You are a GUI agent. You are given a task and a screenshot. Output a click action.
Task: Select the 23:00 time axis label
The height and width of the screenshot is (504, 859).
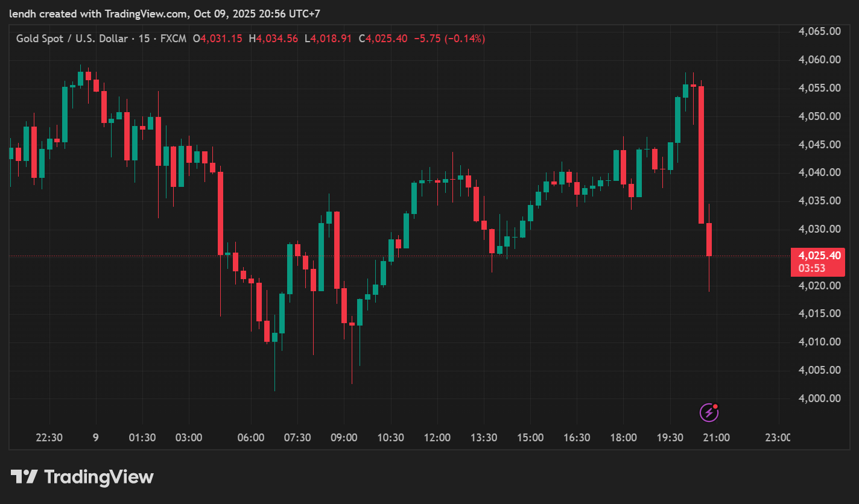778,438
